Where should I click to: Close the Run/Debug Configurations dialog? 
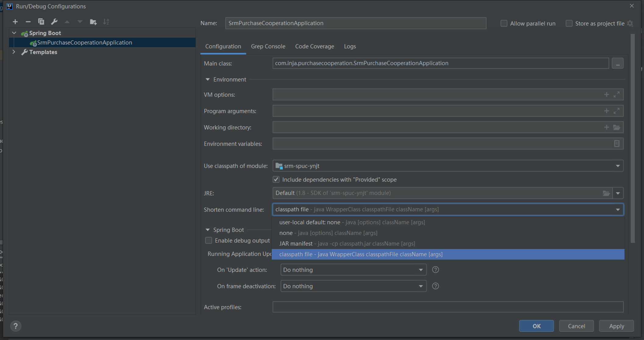[x=632, y=6]
